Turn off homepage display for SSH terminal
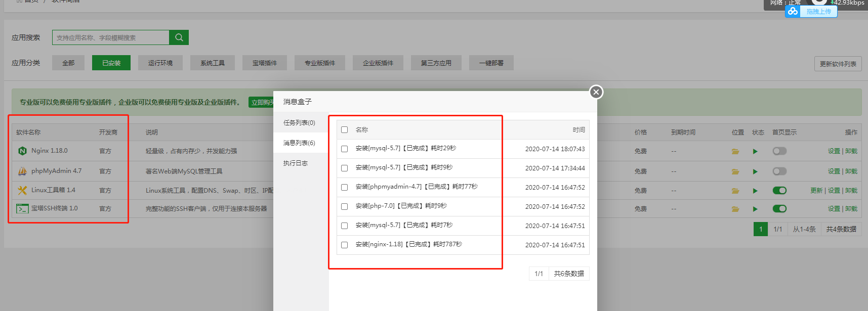The image size is (868, 311). coord(779,208)
